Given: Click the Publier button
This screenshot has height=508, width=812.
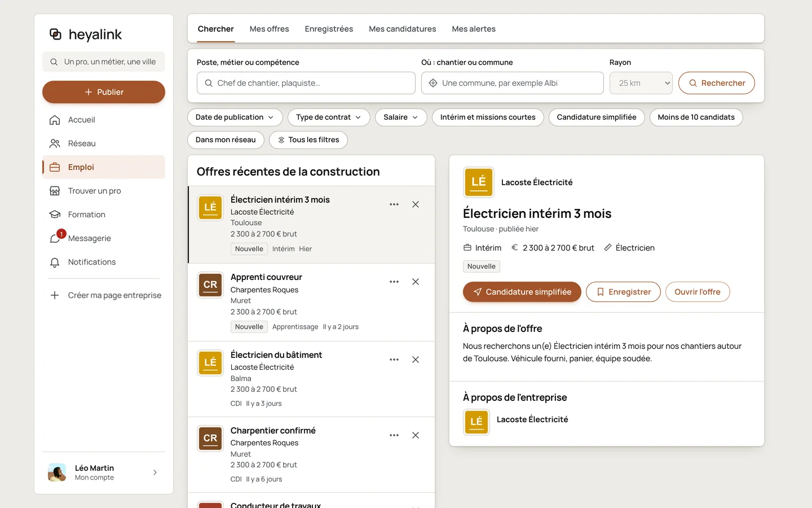Looking at the screenshot, I should [x=104, y=92].
